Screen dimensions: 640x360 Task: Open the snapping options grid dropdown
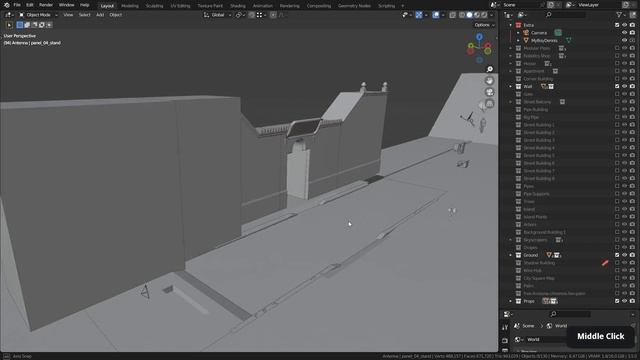(x=261, y=15)
